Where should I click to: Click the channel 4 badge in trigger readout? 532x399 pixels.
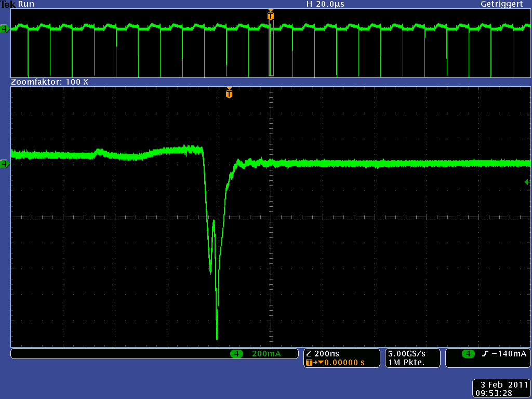(468, 354)
